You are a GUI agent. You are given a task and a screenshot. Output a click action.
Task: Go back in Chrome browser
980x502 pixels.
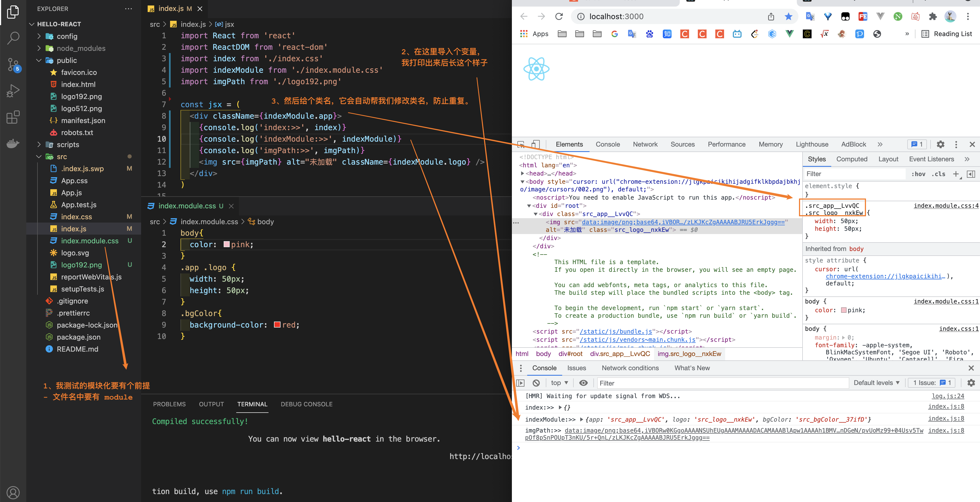tap(524, 16)
